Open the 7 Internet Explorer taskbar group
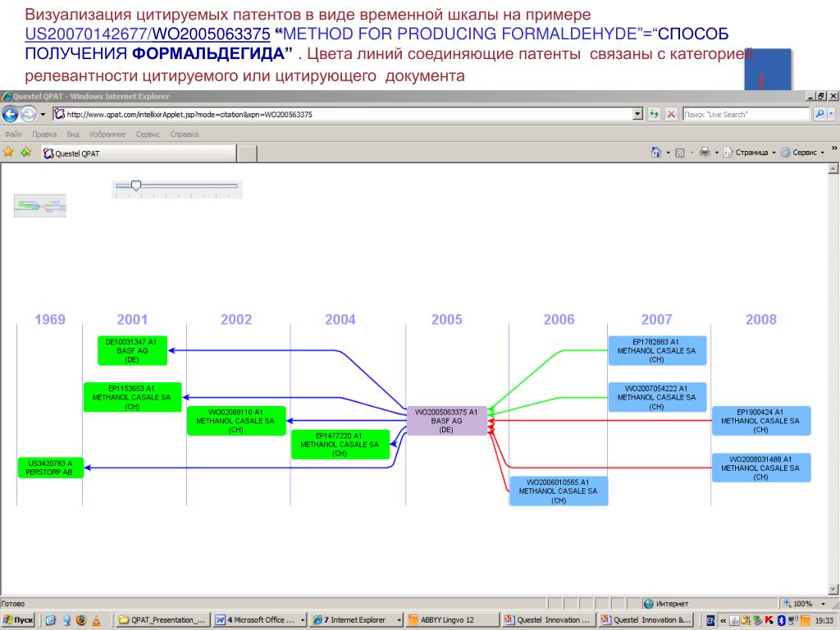 [x=356, y=620]
